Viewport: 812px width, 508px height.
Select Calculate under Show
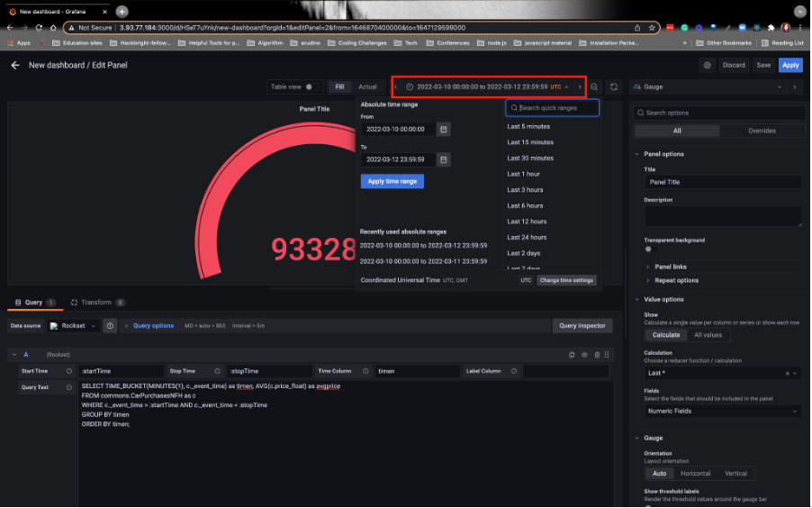(x=666, y=335)
